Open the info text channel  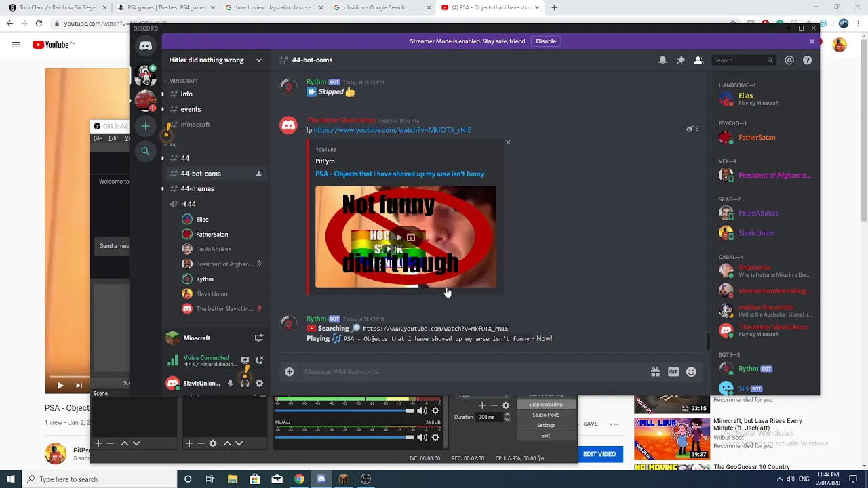(x=186, y=94)
